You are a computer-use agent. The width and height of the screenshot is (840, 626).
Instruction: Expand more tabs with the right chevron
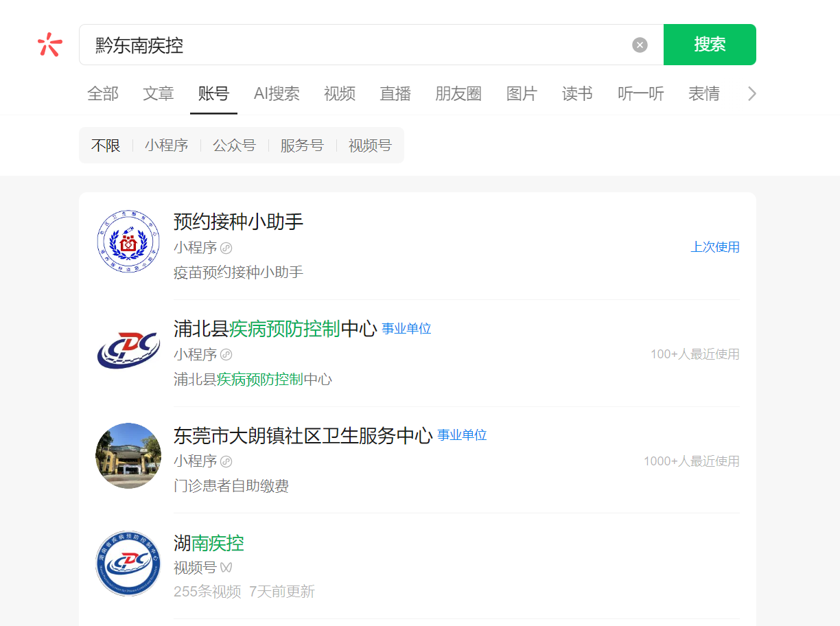751,94
